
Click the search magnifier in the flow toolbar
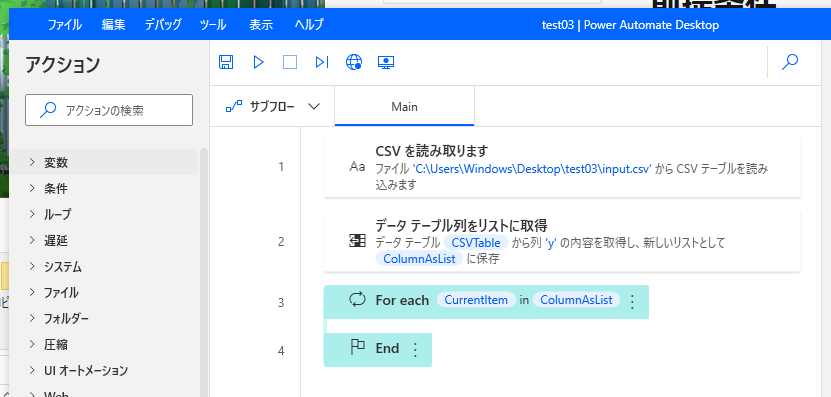click(790, 62)
